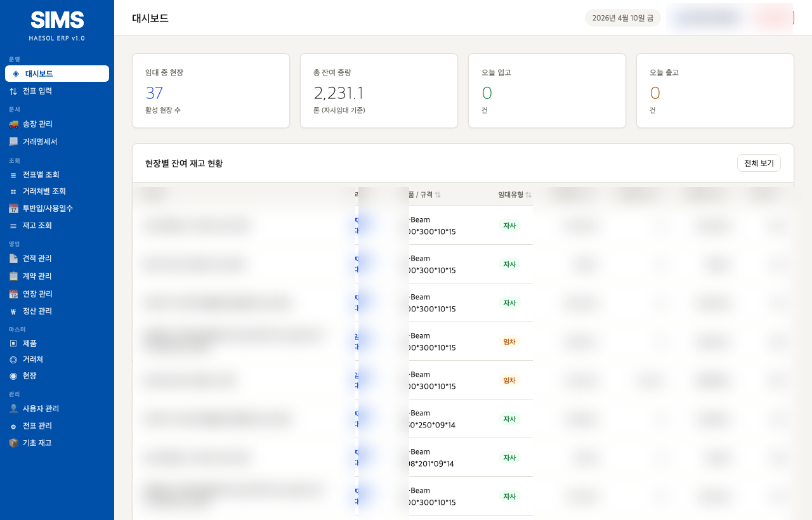Click the 임대 중 현장 summary card
Screen dimensions: 812x520
point(211,91)
